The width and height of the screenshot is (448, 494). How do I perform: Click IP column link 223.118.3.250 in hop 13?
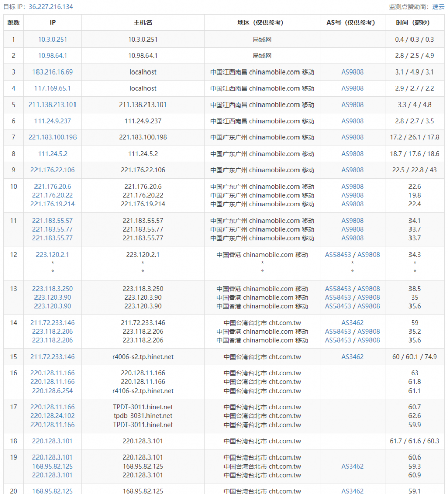(x=53, y=289)
